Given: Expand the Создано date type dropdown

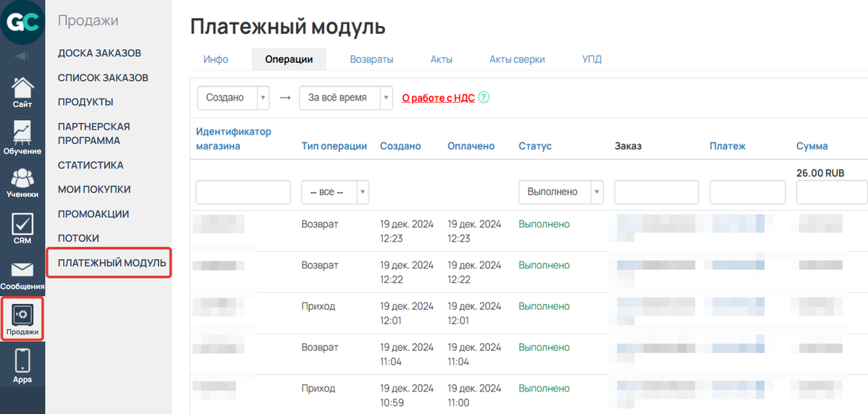Looking at the screenshot, I should coord(233,98).
